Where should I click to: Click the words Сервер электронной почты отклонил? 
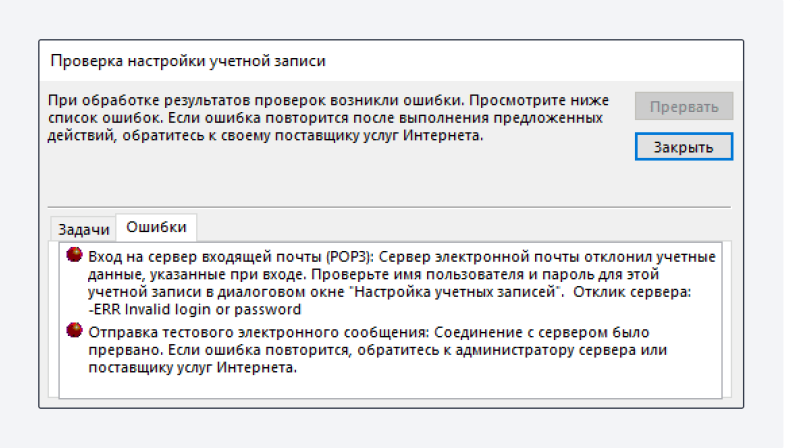click(x=515, y=257)
